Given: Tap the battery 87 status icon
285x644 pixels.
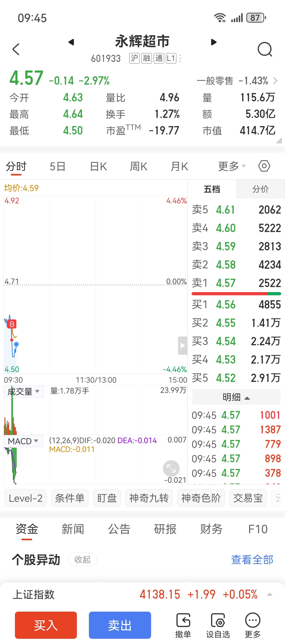Looking at the screenshot, I should [256, 18].
